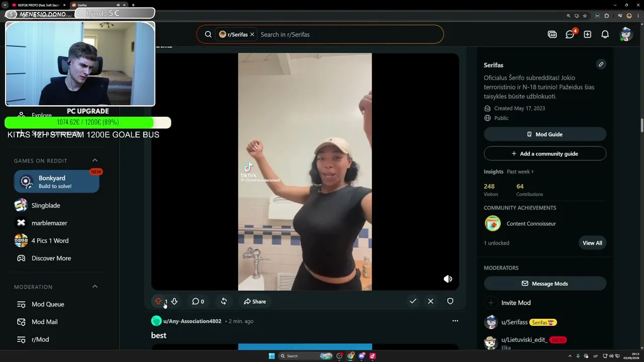Upvote the video post
The image size is (644, 362).
(158, 301)
